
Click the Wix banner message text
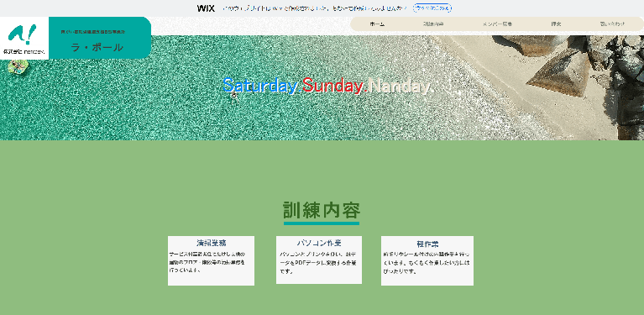(x=315, y=8)
